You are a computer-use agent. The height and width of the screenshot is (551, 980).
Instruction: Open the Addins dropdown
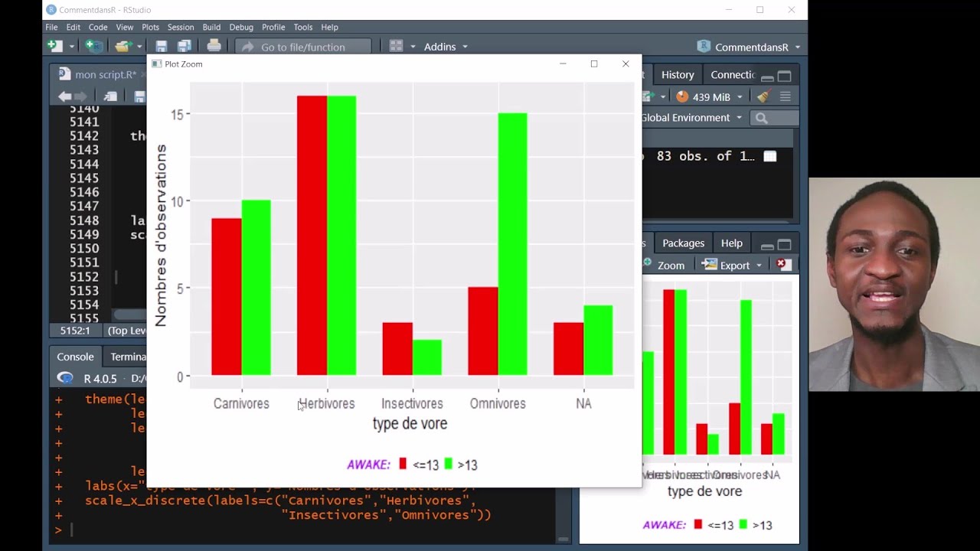point(445,47)
